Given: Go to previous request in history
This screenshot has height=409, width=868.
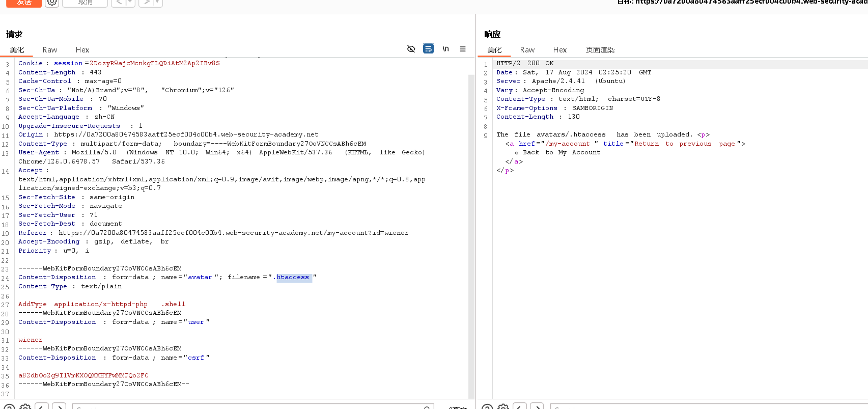Looking at the screenshot, I should pyautogui.click(x=119, y=3).
